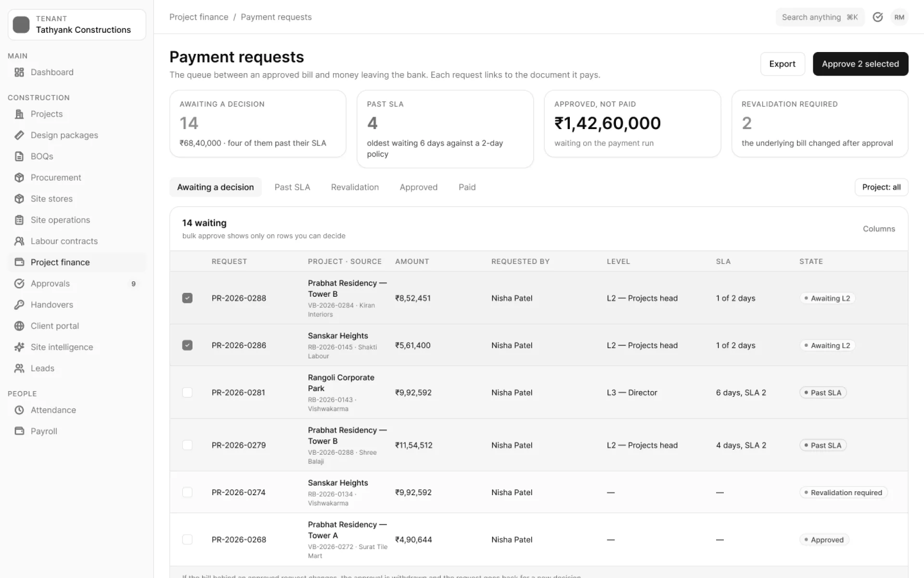Click the badge 9 next to Approvals
924x578 pixels.
pyautogui.click(x=133, y=284)
